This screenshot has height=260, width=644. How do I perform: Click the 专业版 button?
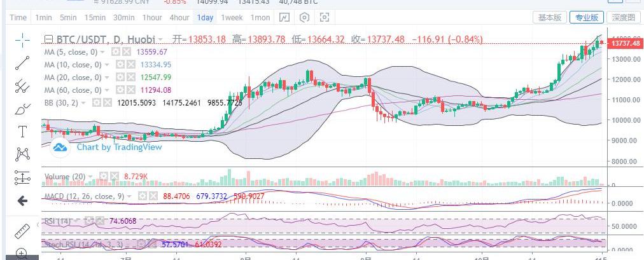[x=587, y=17]
